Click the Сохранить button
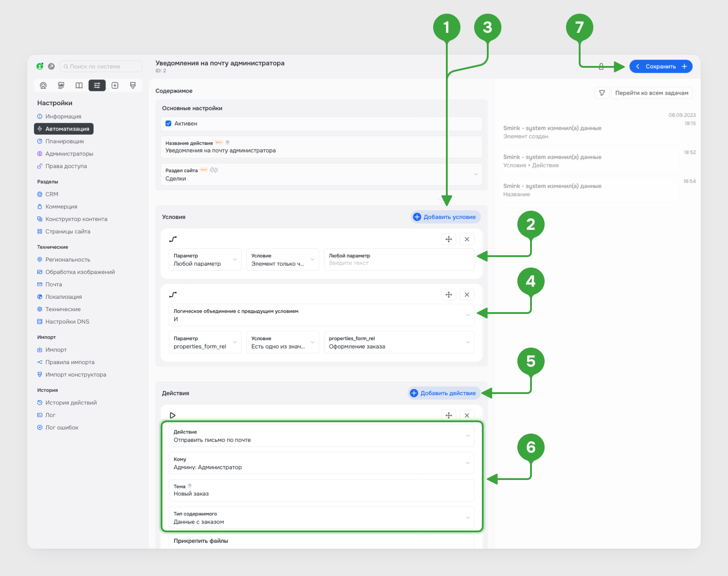This screenshot has height=576, width=728. coord(661,66)
